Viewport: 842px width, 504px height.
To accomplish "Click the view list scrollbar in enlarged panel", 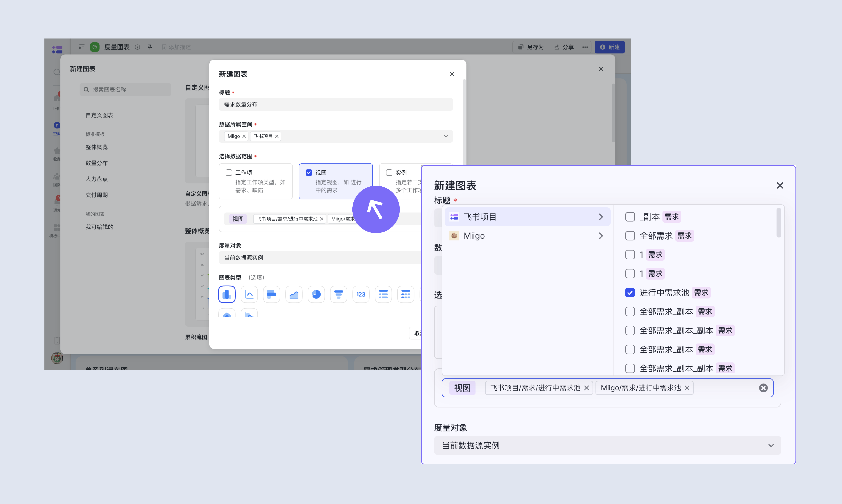I will (779, 223).
